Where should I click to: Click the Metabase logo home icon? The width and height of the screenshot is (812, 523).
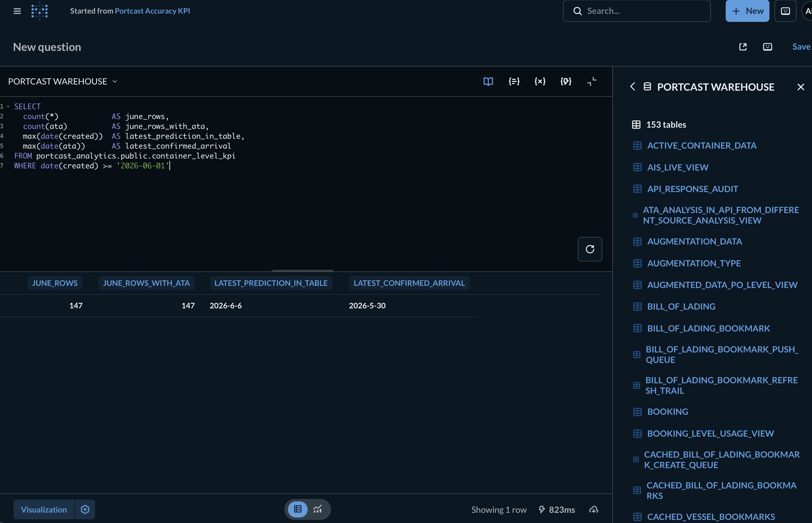pos(39,11)
